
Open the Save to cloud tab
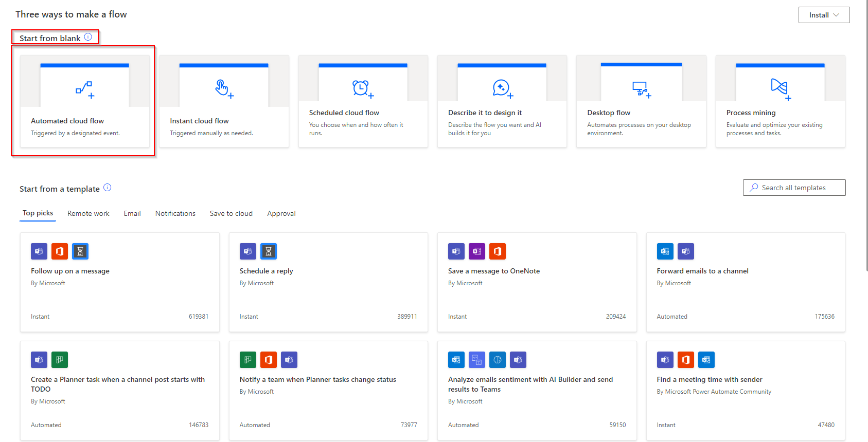click(231, 213)
